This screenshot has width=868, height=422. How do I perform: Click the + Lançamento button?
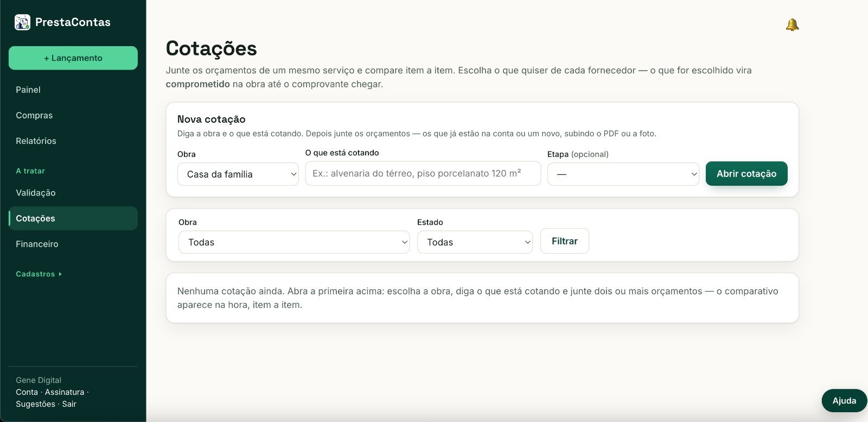[73, 58]
